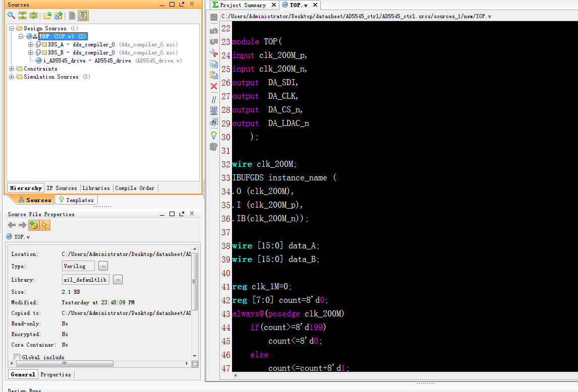Expand the Simulation Sources folder
This screenshot has height=392, width=578.
[12, 77]
